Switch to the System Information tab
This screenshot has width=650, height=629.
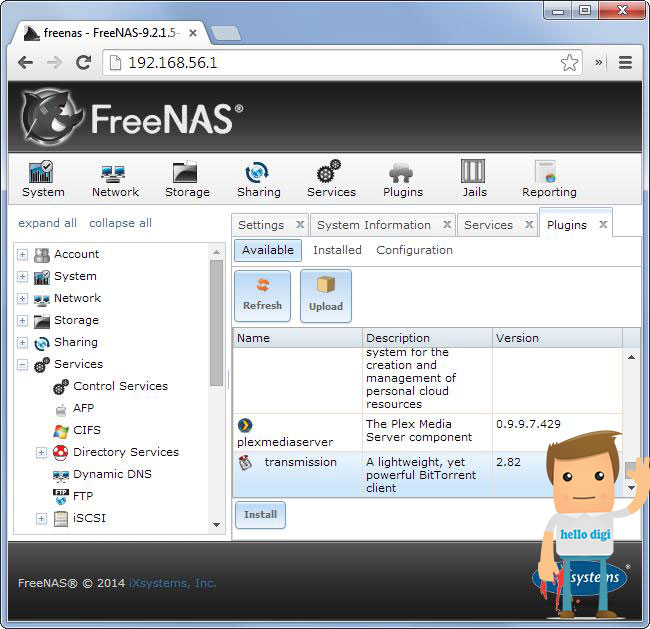tap(374, 225)
